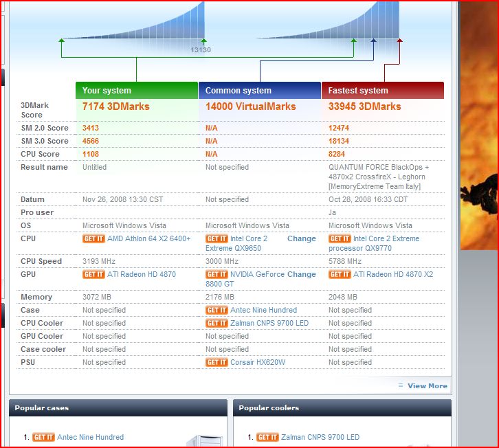Click the Popular coolers panel header
Screen dimensions: 499x448
point(342,408)
